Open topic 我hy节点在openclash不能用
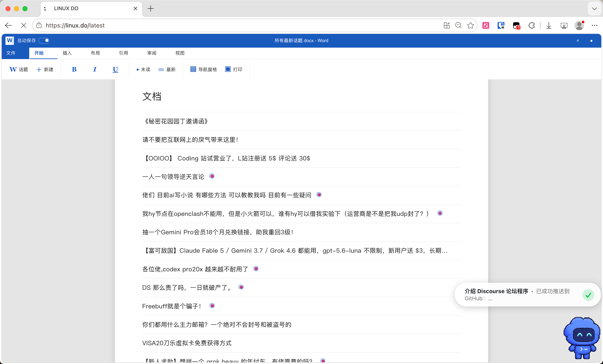This screenshot has width=603, height=364. pyautogui.click(x=286, y=214)
